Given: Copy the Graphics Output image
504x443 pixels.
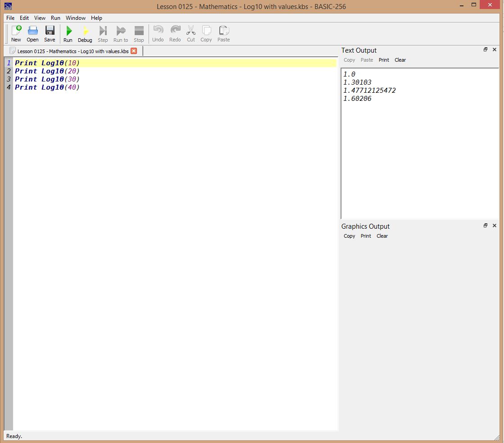Looking at the screenshot, I should click(x=349, y=236).
